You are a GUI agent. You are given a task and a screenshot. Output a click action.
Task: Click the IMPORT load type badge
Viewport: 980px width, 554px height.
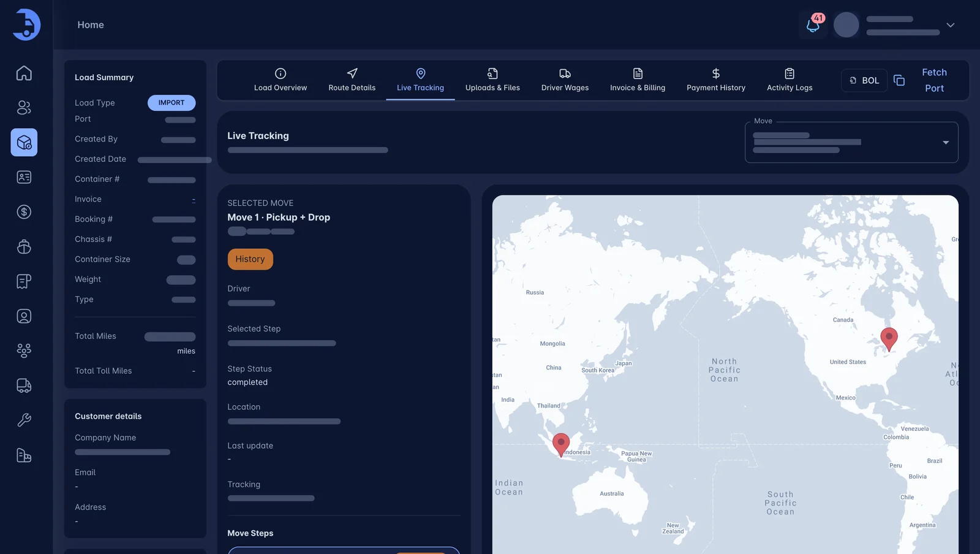point(171,103)
